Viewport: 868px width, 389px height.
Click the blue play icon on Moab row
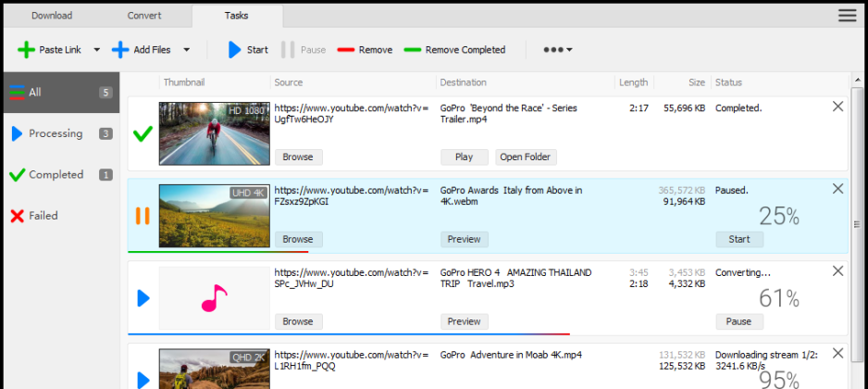click(x=143, y=380)
